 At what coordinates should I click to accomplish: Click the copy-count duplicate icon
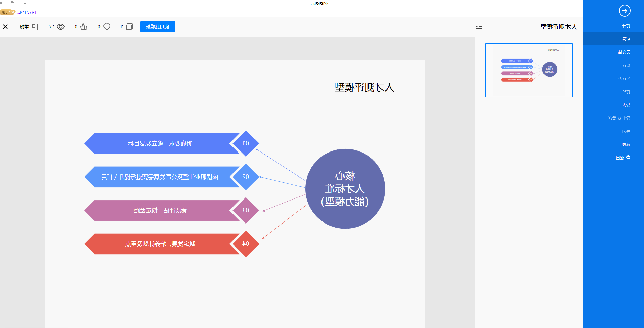[129, 27]
